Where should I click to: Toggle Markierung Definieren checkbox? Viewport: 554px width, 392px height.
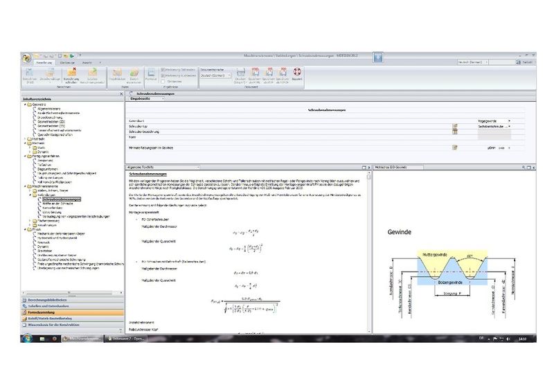click(163, 70)
